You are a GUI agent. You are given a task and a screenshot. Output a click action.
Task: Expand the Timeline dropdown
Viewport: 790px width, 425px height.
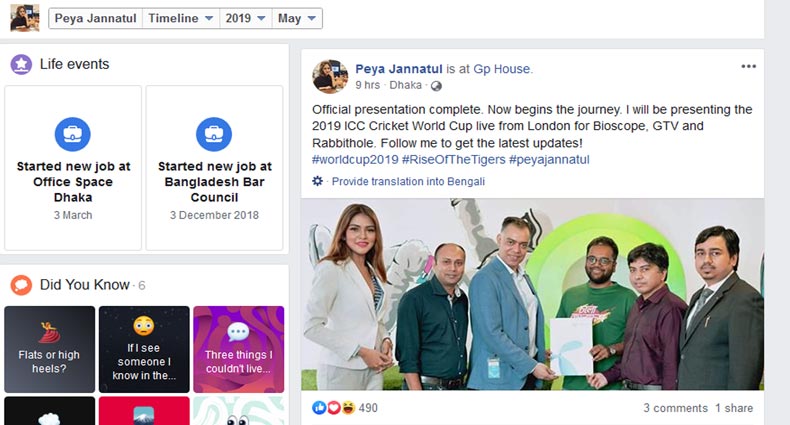[181, 18]
